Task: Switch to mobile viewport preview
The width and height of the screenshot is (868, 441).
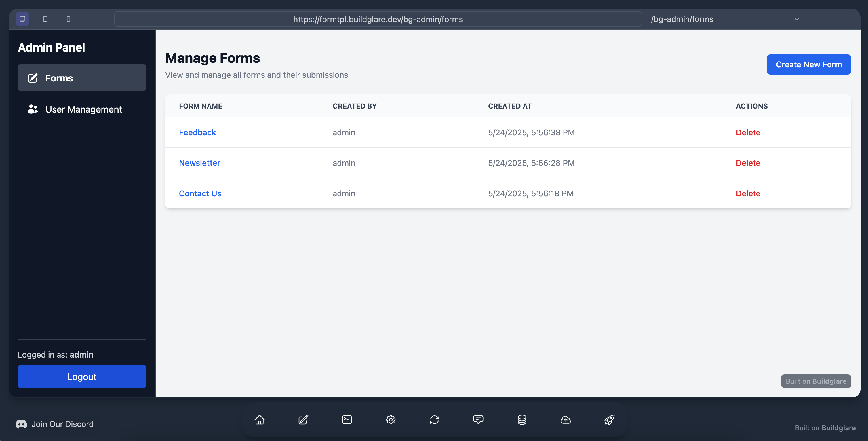Action: 68,19
